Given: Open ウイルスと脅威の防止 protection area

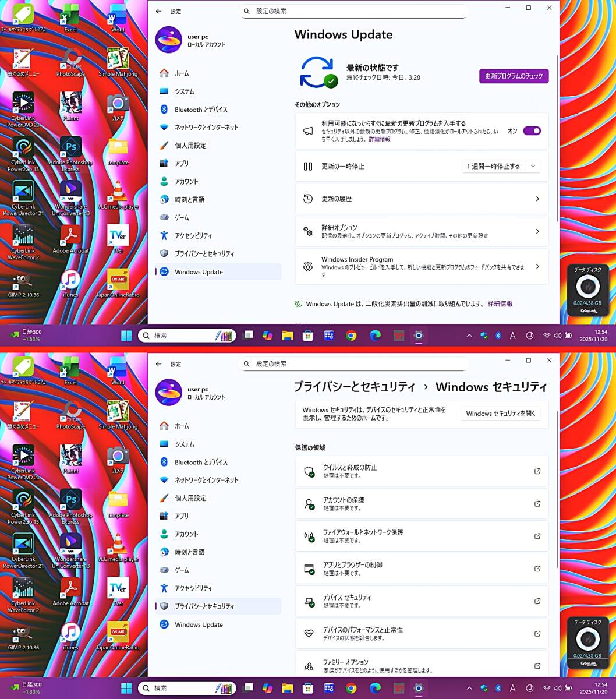Looking at the screenshot, I should click(x=422, y=471).
